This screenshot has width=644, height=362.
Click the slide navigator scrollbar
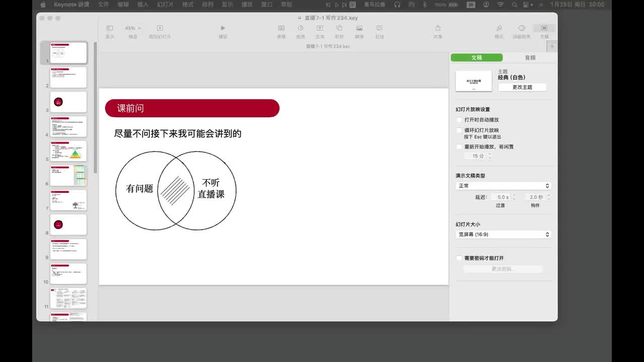[x=95, y=108]
